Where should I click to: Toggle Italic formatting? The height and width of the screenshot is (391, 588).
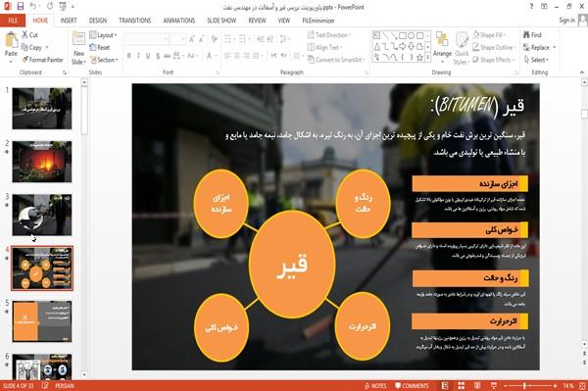[x=139, y=56]
